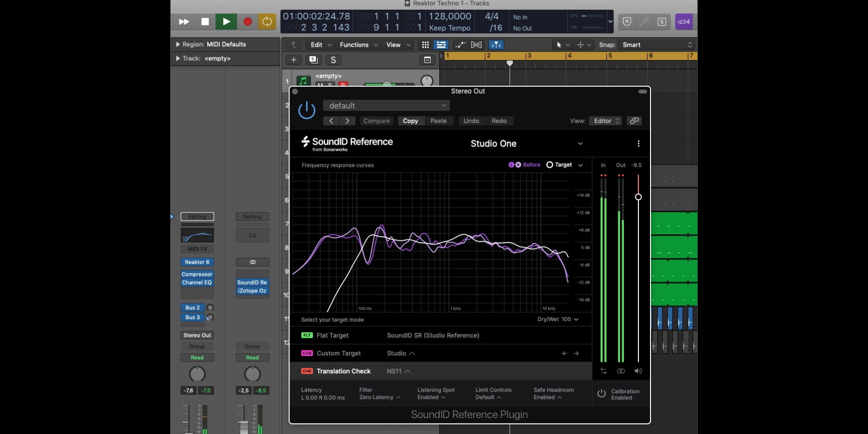The image size is (868, 434).
Task: Select the Flat Target mode
Action: pyautogui.click(x=332, y=336)
